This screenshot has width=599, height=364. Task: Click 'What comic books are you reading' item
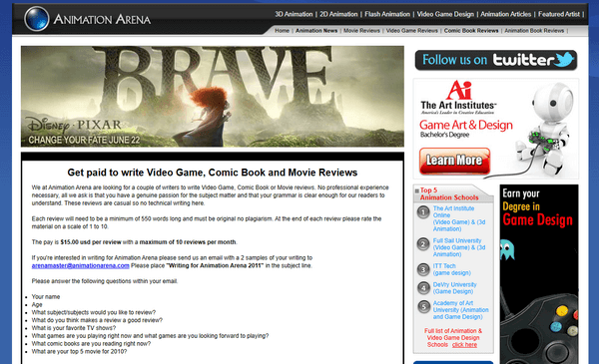(91, 343)
